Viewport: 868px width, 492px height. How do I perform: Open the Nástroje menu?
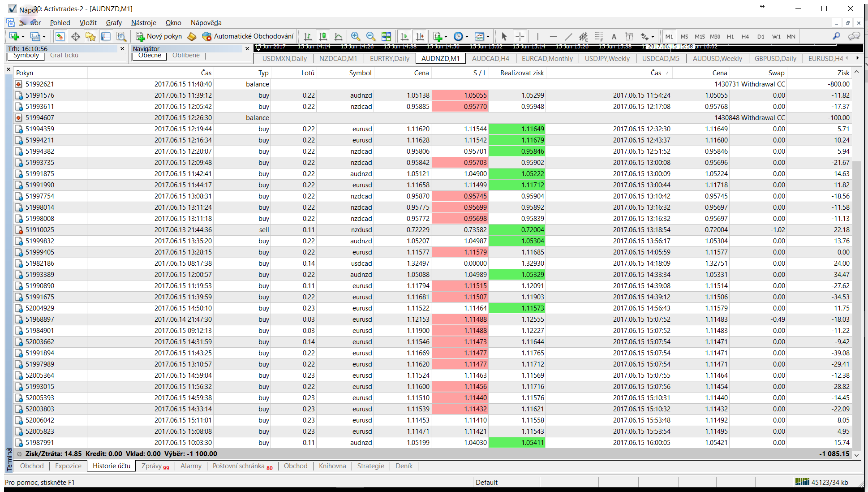pos(143,23)
